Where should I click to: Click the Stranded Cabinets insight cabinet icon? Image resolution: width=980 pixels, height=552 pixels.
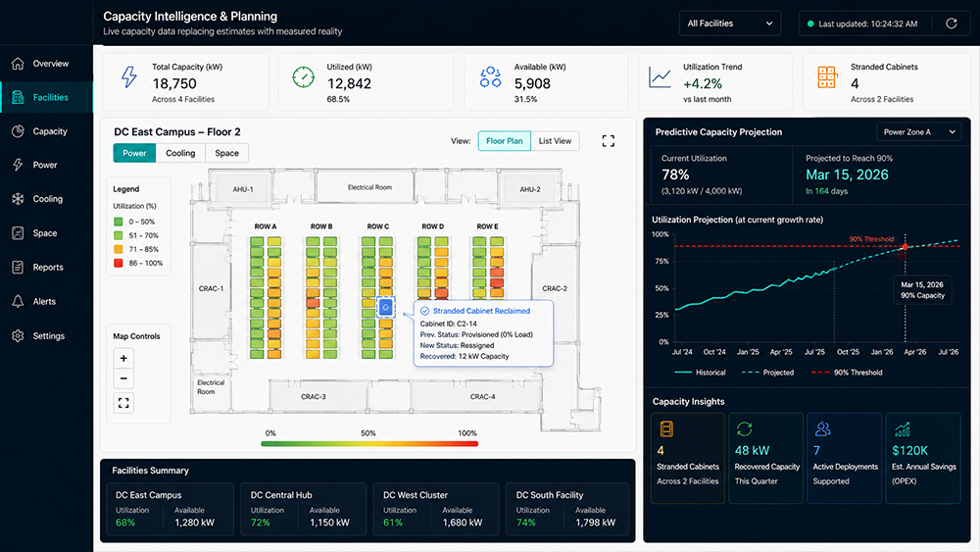coord(666,428)
